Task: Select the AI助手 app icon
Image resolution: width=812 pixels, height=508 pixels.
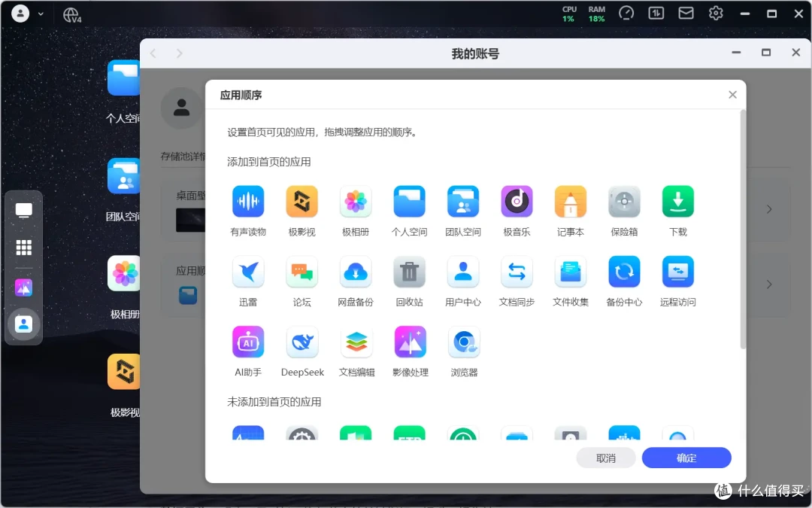Action: click(248, 342)
